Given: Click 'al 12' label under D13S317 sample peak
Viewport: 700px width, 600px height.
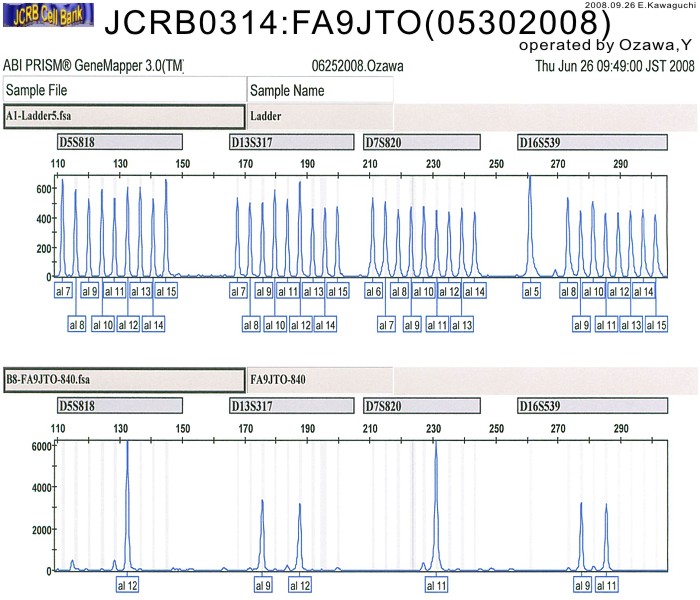Looking at the screenshot, I should pyautogui.click(x=300, y=584).
